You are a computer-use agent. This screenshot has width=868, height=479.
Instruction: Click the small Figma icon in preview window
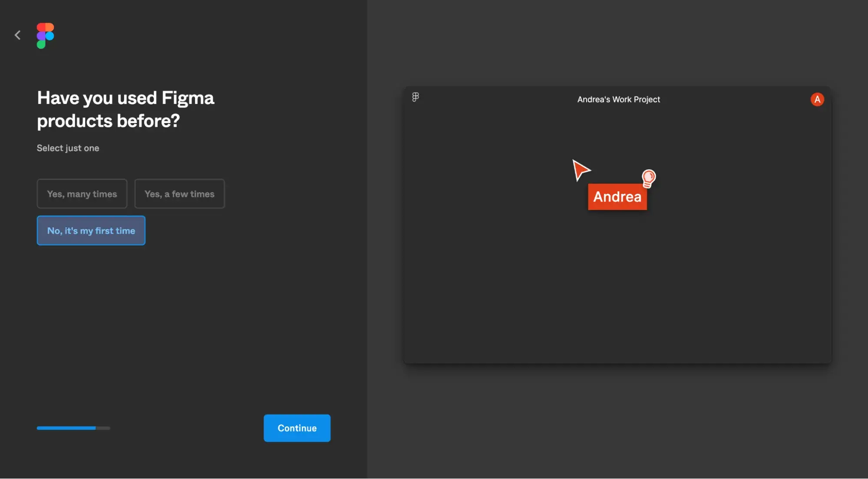tap(416, 97)
